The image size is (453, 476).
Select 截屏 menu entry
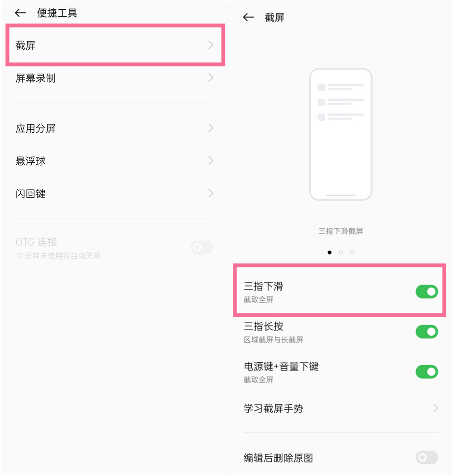point(115,45)
